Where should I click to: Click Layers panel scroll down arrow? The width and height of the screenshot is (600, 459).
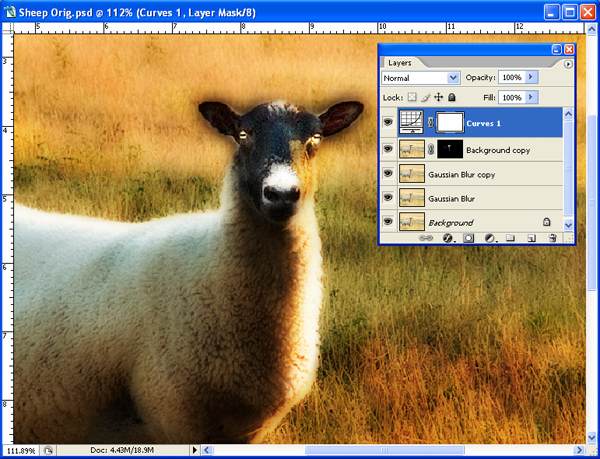click(568, 225)
